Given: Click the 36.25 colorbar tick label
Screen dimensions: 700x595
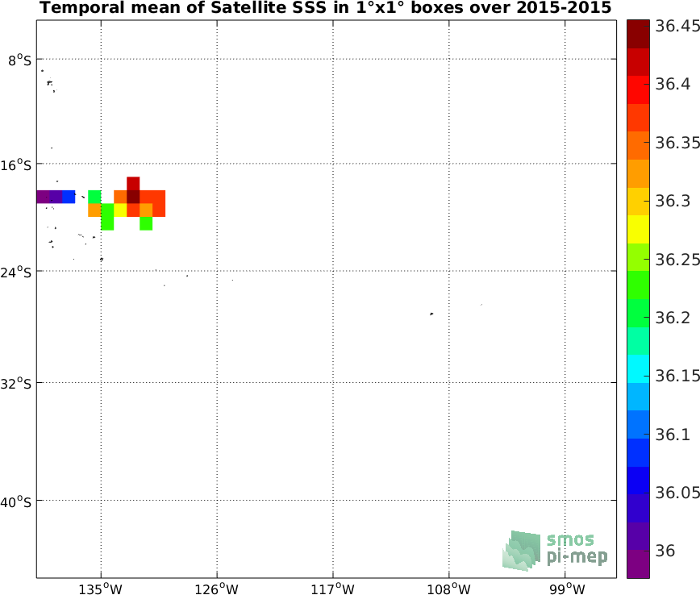Looking at the screenshot, I should 677,260.
